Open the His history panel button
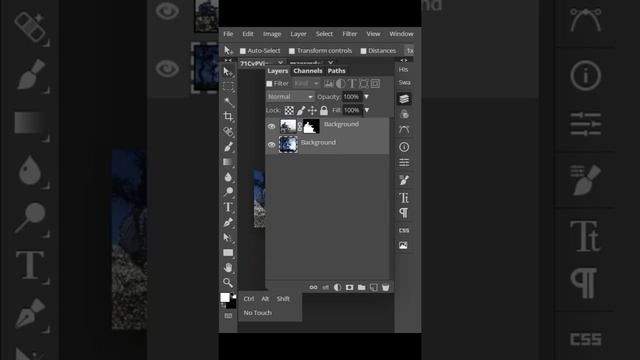 pos(403,69)
